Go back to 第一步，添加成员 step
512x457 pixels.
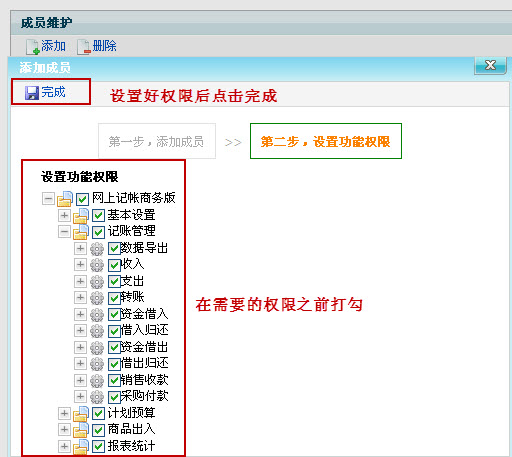pos(157,141)
